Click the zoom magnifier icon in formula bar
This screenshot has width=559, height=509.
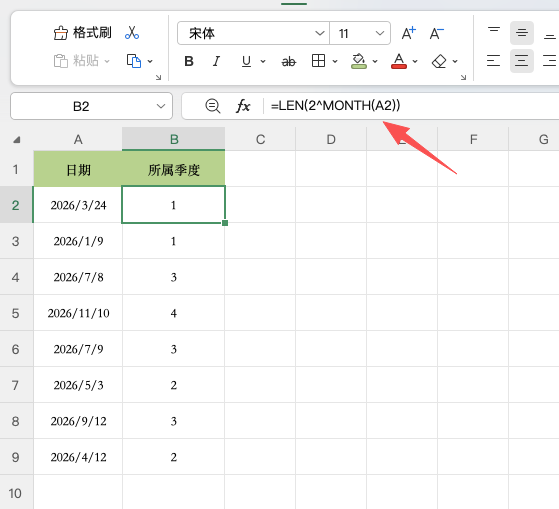coord(212,106)
